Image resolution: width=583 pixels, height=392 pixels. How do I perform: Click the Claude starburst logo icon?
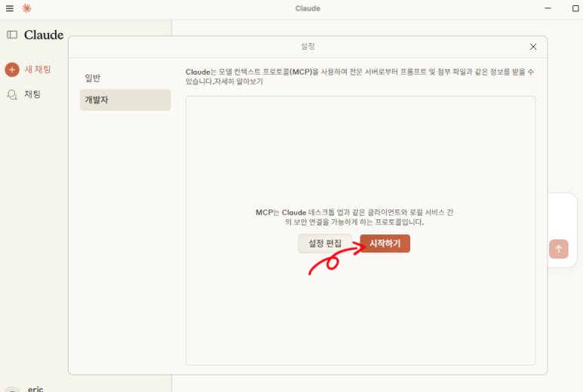(x=26, y=8)
